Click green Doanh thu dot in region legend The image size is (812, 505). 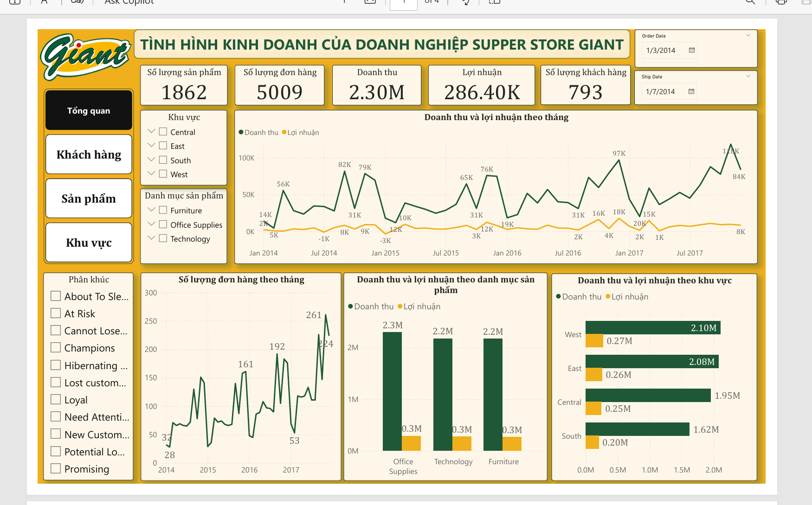coord(558,296)
